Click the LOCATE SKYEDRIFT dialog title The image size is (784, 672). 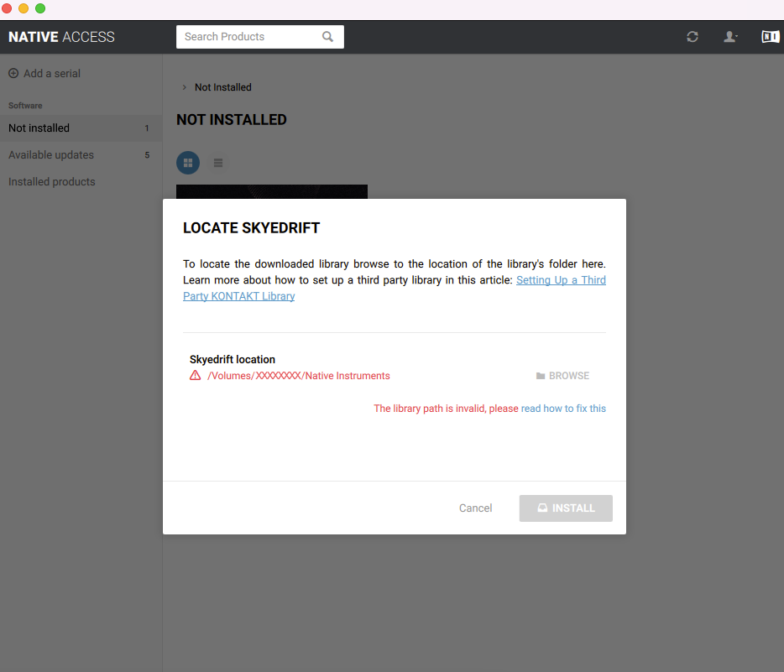[x=252, y=228]
